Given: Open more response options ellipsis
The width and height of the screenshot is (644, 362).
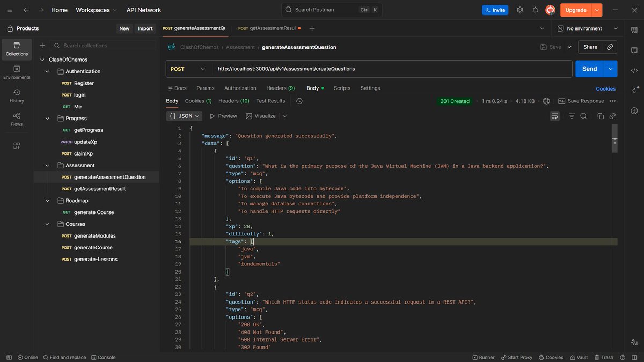Looking at the screenshot, I should [612, 101].
